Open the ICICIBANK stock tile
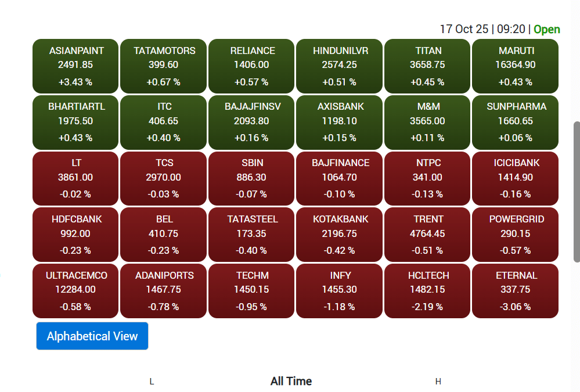This screenshot has height=392, width=580. point(515,178)
